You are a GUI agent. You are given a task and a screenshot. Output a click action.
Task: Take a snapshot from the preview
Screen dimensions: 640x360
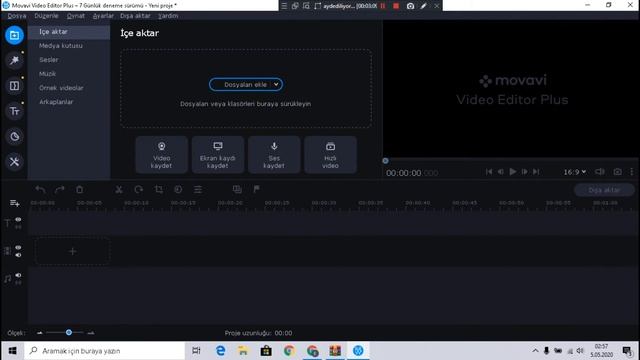618,172
